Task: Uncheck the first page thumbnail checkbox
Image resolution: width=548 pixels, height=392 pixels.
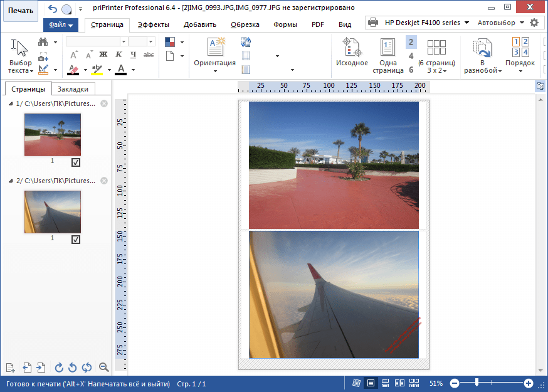Action: pyautogui.click(x=76, y=162)
